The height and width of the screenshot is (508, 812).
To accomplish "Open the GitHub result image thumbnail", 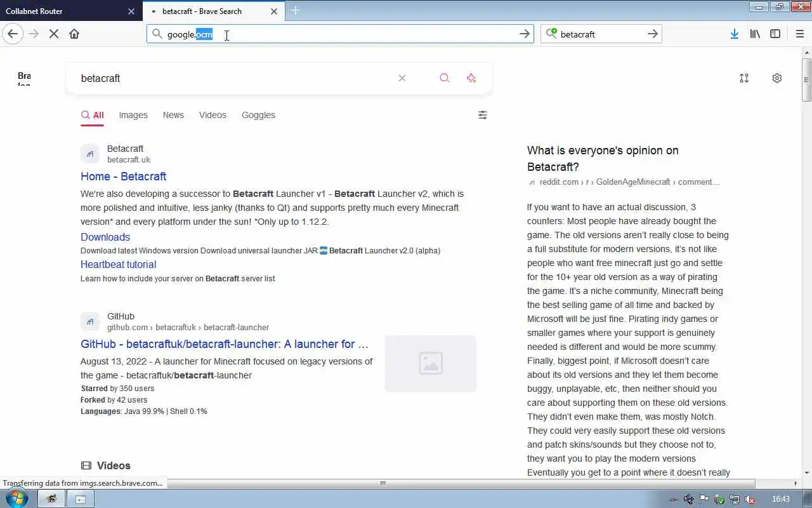I will point(430,363).
